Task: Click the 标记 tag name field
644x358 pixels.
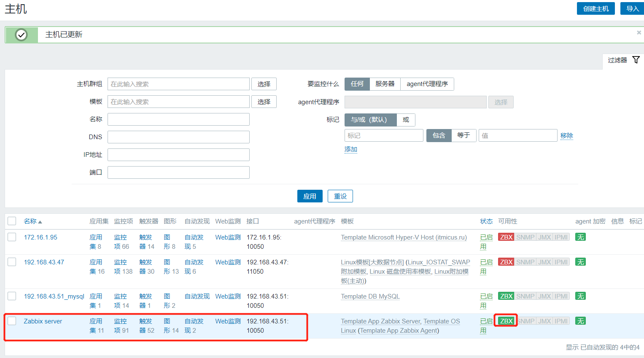Action: click(384, 135)
